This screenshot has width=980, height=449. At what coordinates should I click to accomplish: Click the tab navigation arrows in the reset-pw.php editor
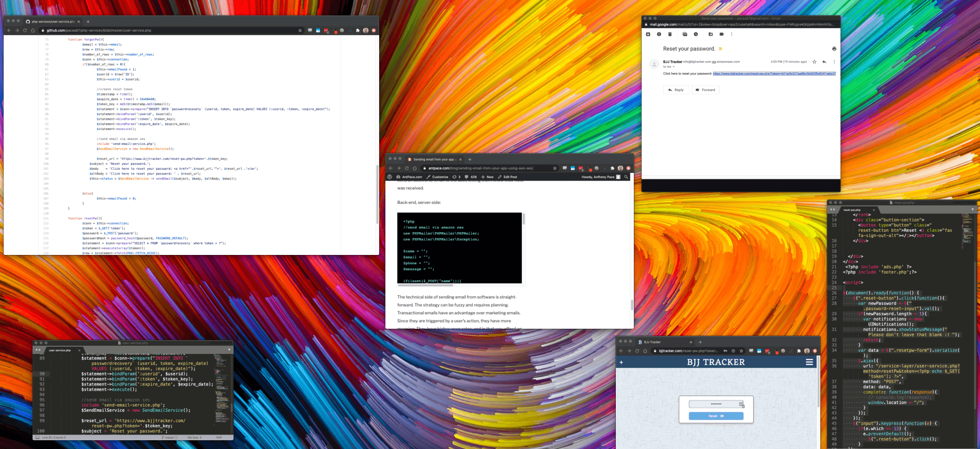[x=832, y=210]
